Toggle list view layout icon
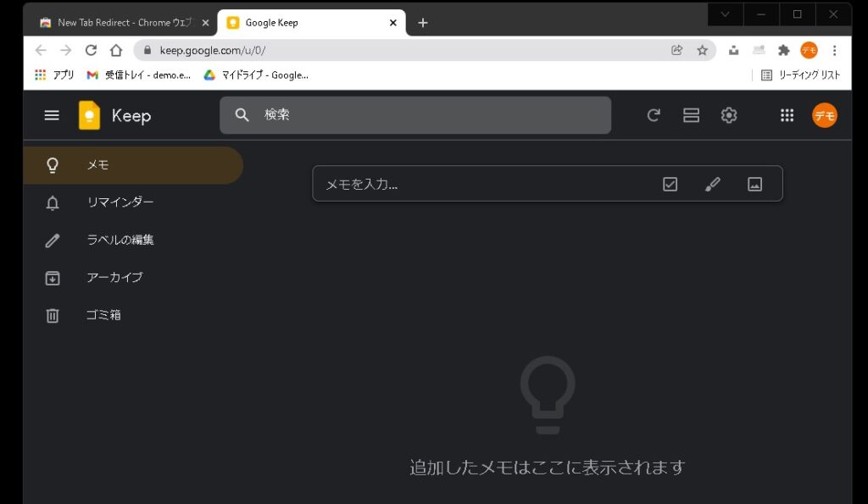The image size is (868, 504). coord(691,115)
